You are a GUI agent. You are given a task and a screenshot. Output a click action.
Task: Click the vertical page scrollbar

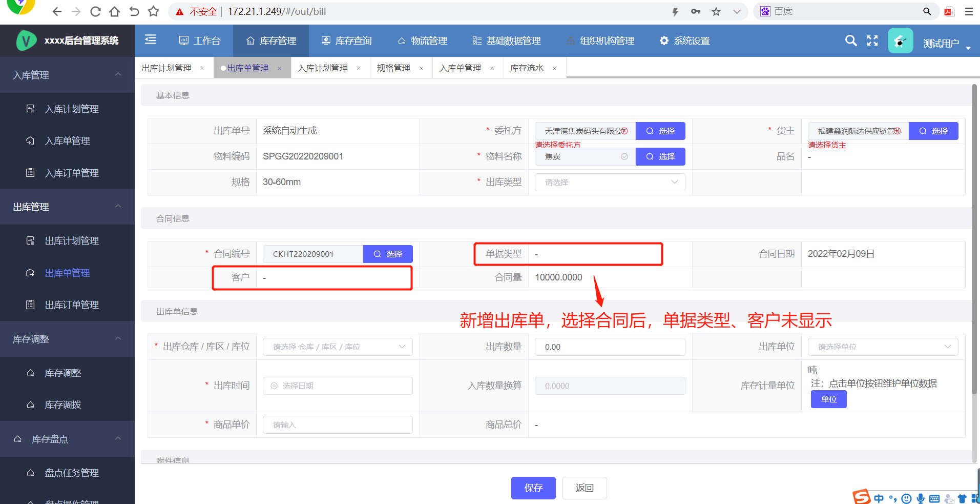click(x=975, y=239)
